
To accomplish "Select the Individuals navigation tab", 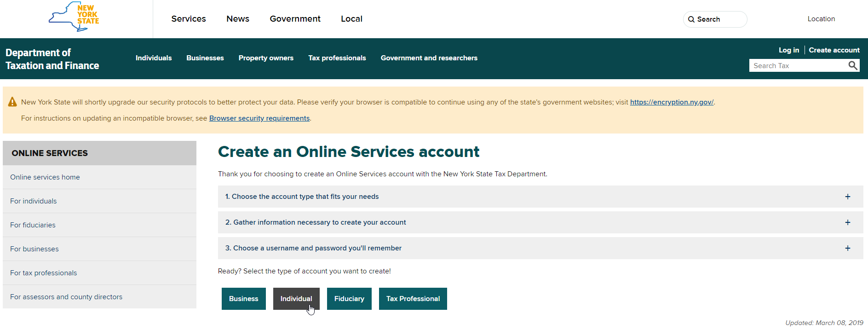I will (x=154, y=58).
